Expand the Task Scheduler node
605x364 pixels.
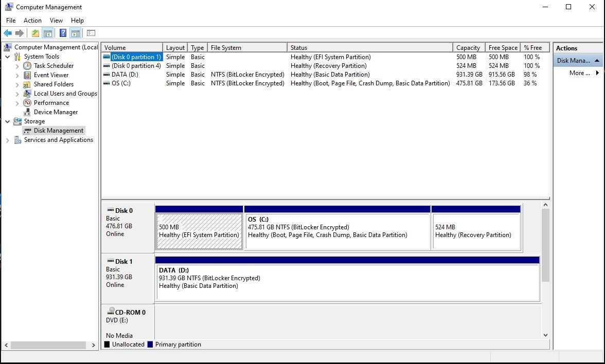[x=17, y=66]
